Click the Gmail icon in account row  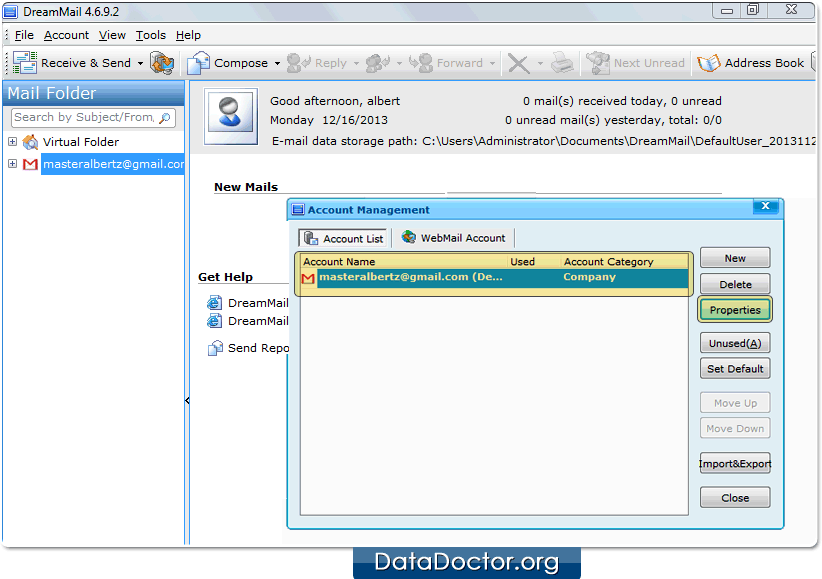(308, 278)
